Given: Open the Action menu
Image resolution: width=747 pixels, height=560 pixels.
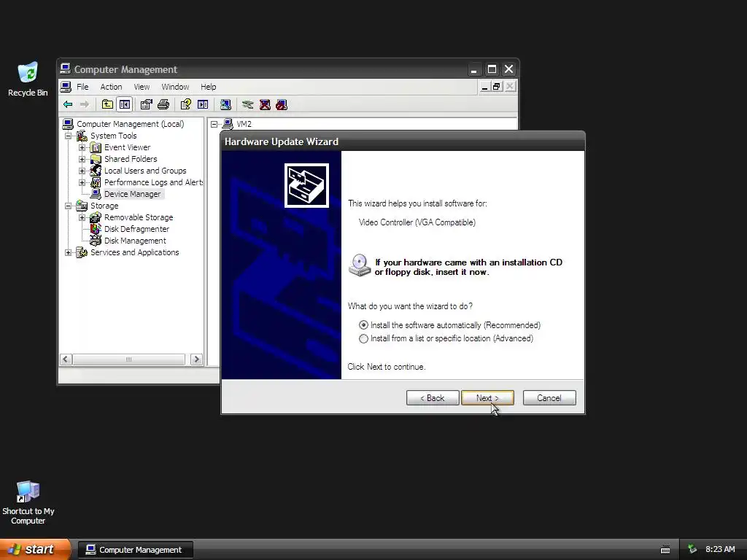Looking at the screenshot, I should tap(111, 87).
